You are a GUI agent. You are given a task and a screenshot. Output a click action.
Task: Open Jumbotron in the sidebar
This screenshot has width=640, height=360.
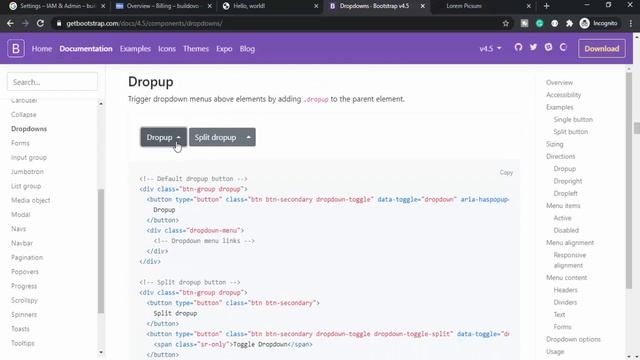[x=27, y=172]
